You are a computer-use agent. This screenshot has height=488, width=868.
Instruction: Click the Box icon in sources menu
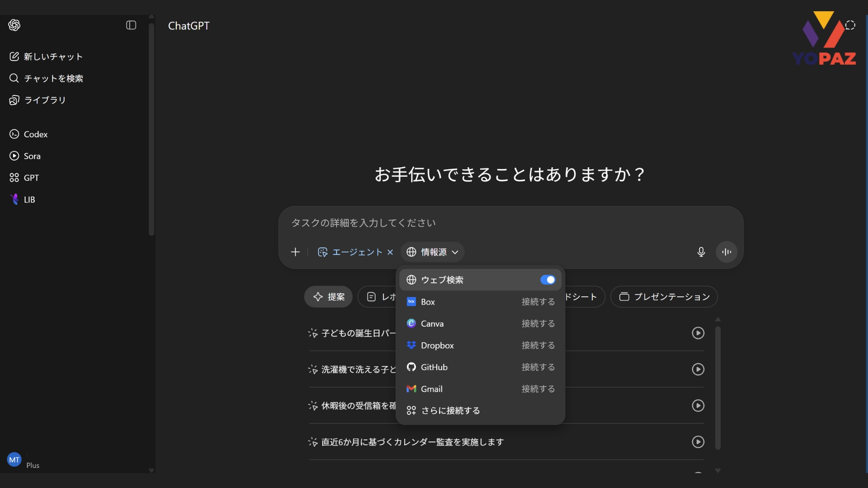[x=411, y=302]
